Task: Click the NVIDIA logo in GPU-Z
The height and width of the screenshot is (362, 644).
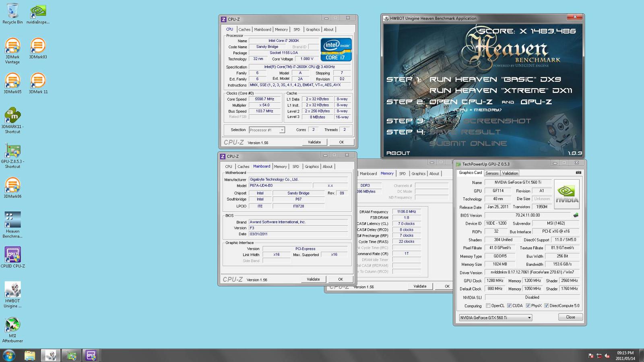Action: coord(567,194)
